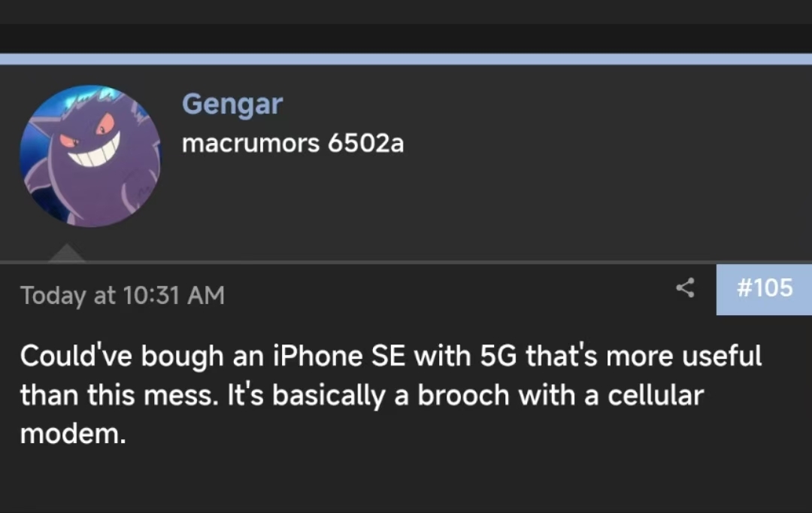
Task: Click the word cellular in the post
Action: coord(655,395)
